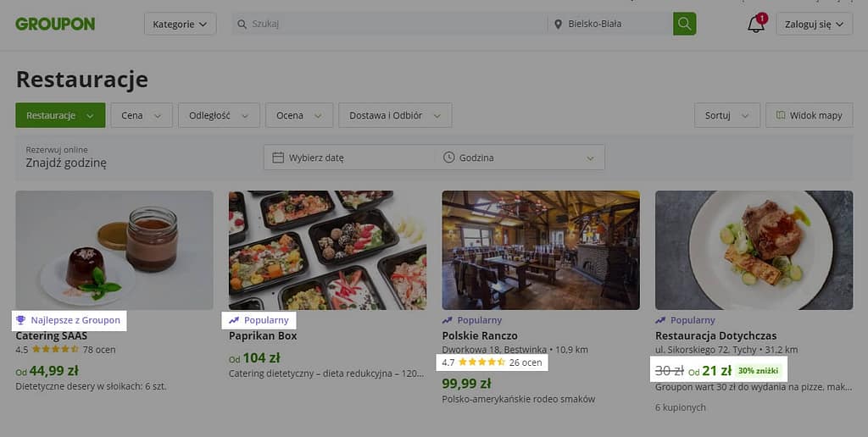Click the calendar icon by Wybierz datę
The height and width of the screenshot is (437, 868).
click(x=278, y=158)
